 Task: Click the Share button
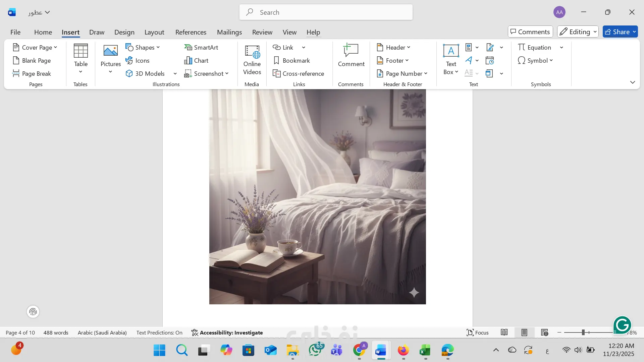coord(617,32)
